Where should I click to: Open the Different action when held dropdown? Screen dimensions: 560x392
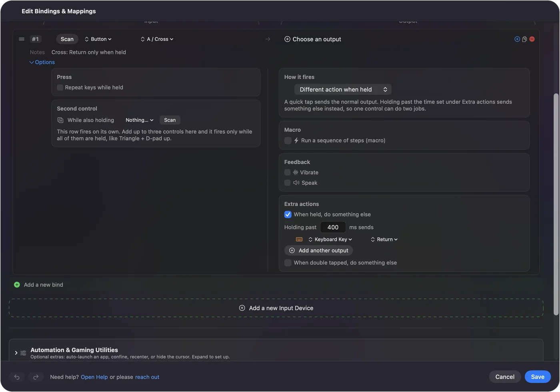pyautogui.click(x=343, y=90)
